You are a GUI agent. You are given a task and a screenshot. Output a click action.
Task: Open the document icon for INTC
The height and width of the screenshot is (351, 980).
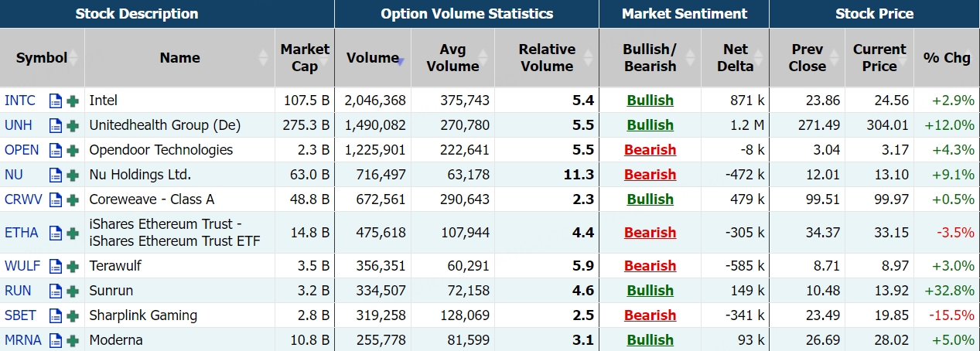55,101
